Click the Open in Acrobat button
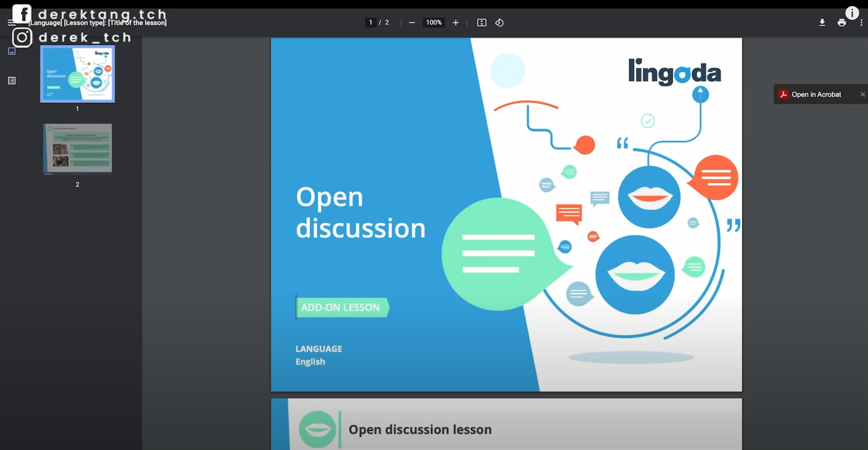 [816, 94]
